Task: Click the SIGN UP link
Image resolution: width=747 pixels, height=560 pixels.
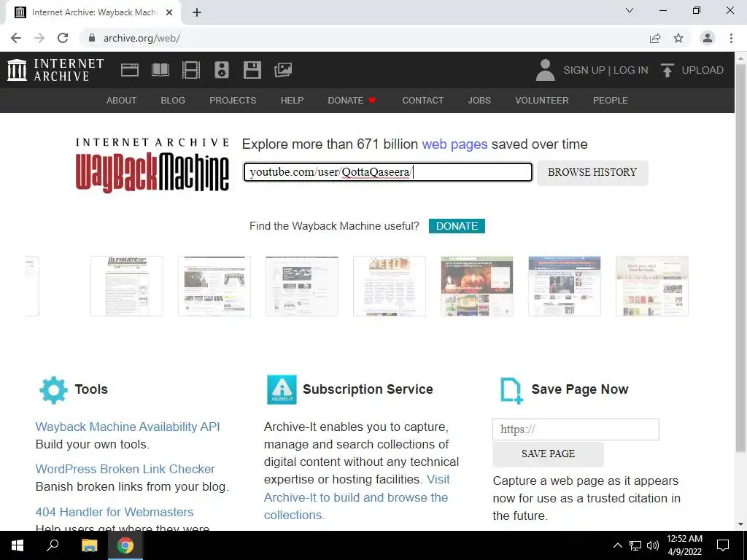Action: point(584,70)
